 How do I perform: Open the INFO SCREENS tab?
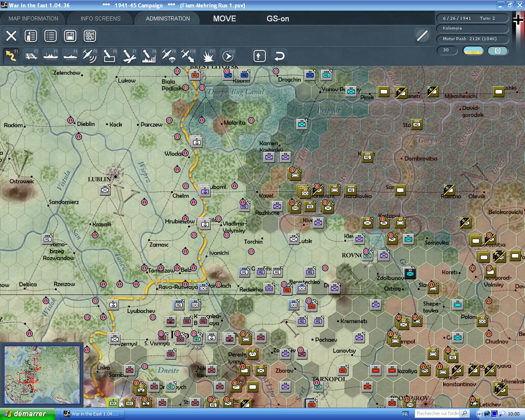point(100,18)
